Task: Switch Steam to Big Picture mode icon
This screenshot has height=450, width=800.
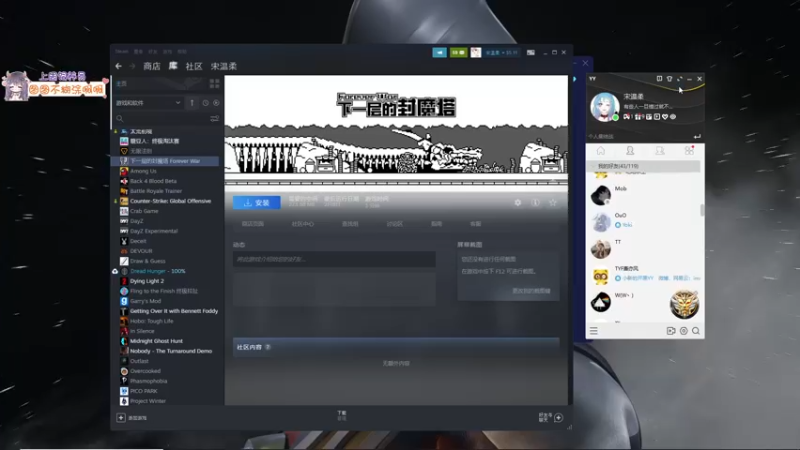Action: (531, 53)
